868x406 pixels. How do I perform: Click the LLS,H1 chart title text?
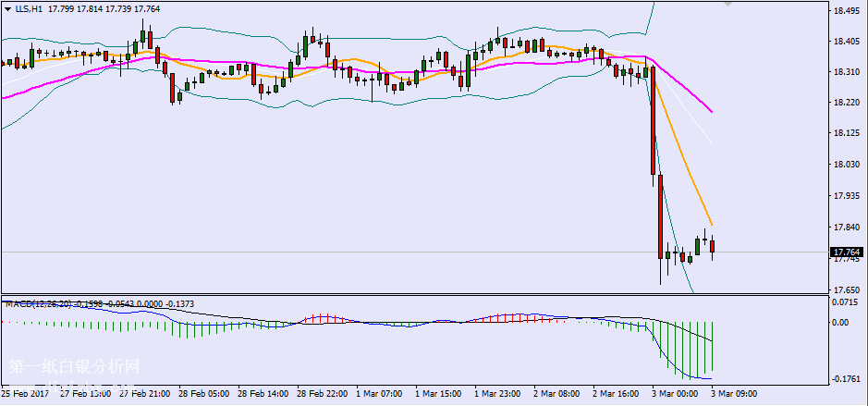tap(28, 9)
